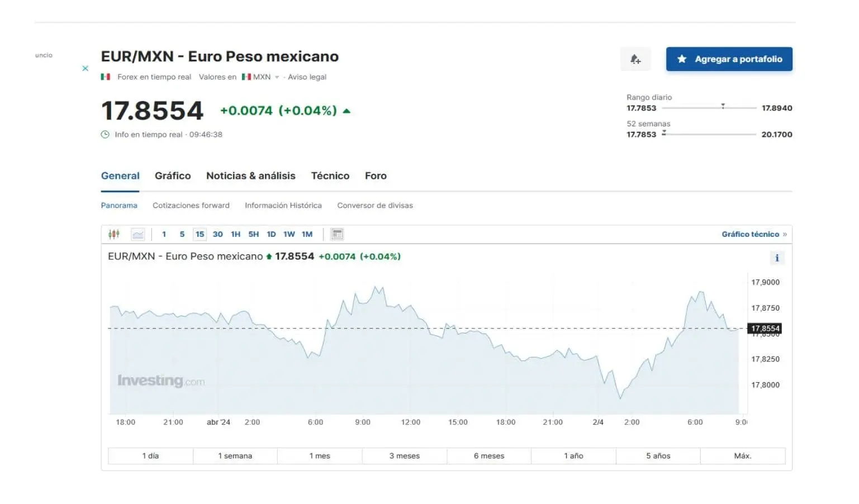The image size is (859, 504).
Task: Open the General tab
Action: (120, 175)
